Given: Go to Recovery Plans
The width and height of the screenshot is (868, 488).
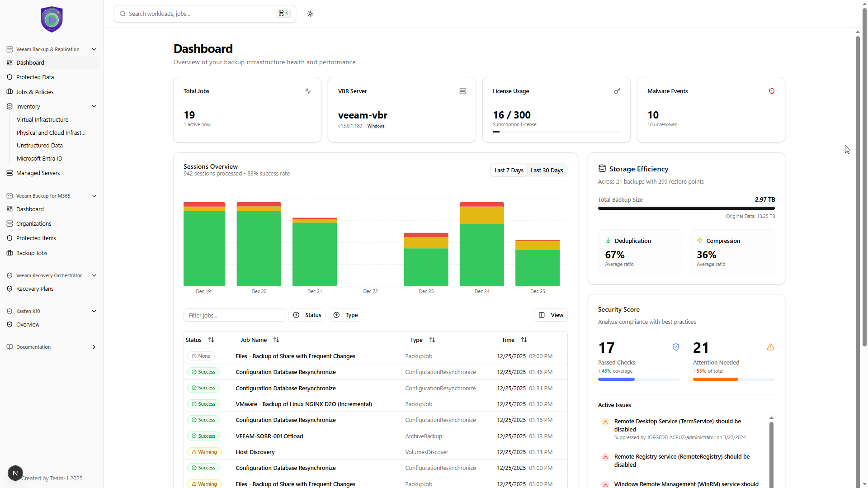Looking at the screenshot, I should tap(35, 289).
